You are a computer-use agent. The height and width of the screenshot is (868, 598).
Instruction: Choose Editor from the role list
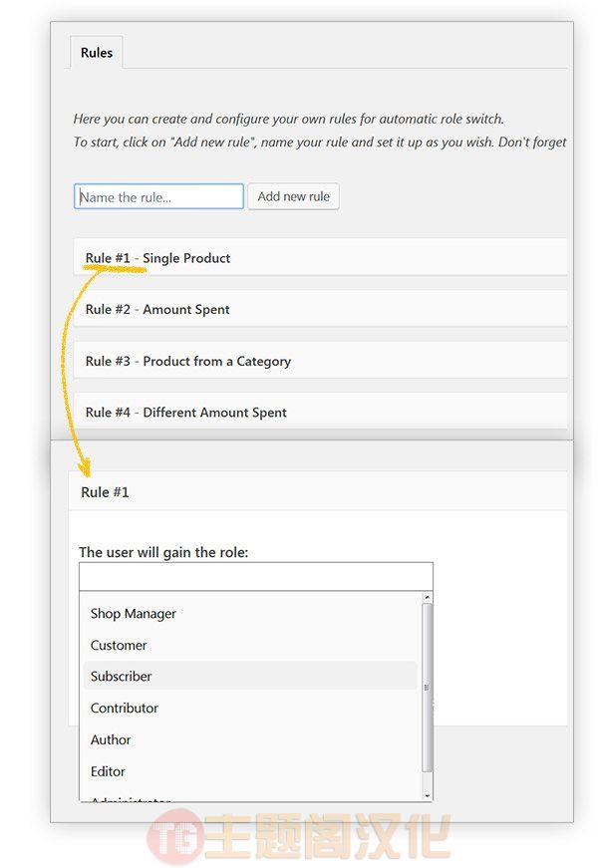click(250, 771)
